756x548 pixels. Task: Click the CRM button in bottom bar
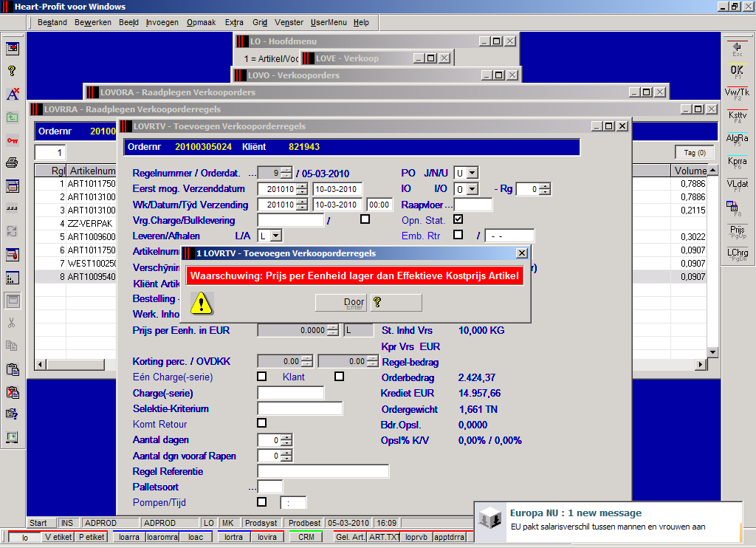tap(306, 537)
